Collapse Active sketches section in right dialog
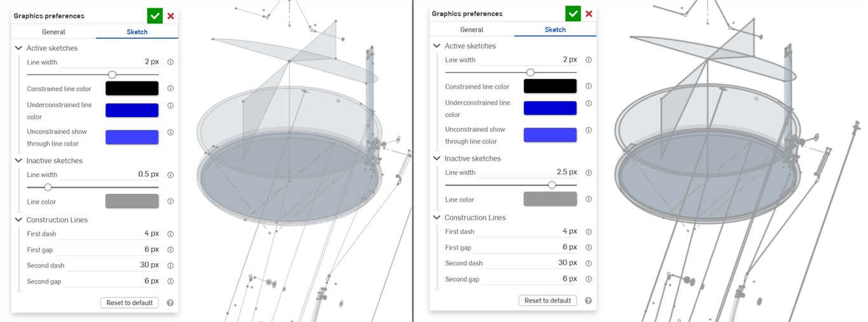The width and height of the screenshot is (868, 322). point(437,46)
